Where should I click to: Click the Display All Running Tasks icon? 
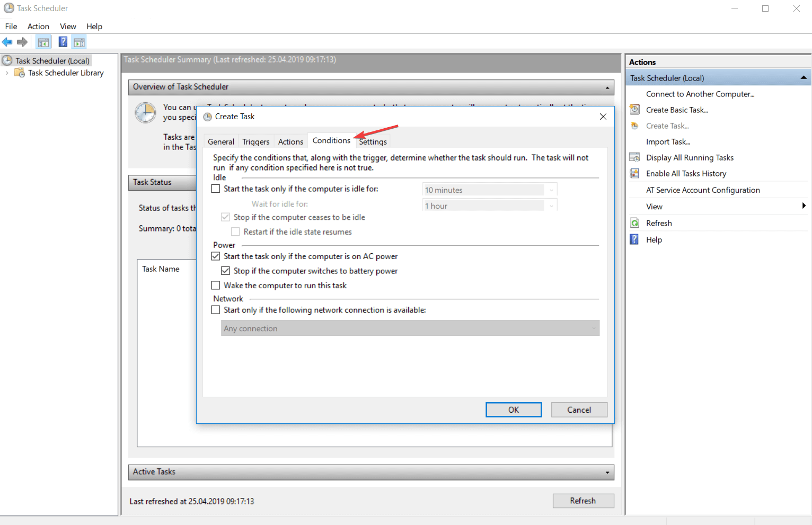[x=634, y=157]
